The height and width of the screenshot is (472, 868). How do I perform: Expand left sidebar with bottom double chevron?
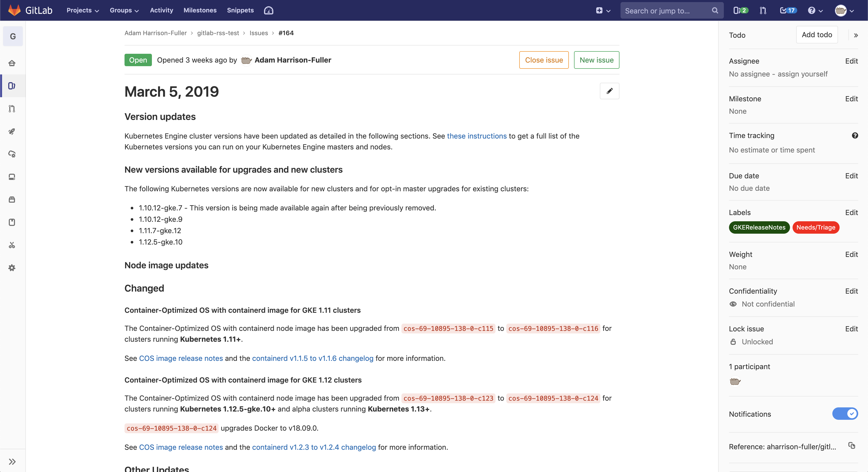12,462
